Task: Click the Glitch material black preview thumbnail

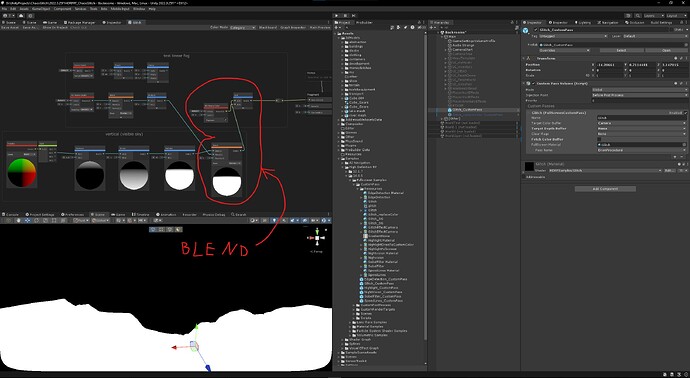Action: point(529,167)
